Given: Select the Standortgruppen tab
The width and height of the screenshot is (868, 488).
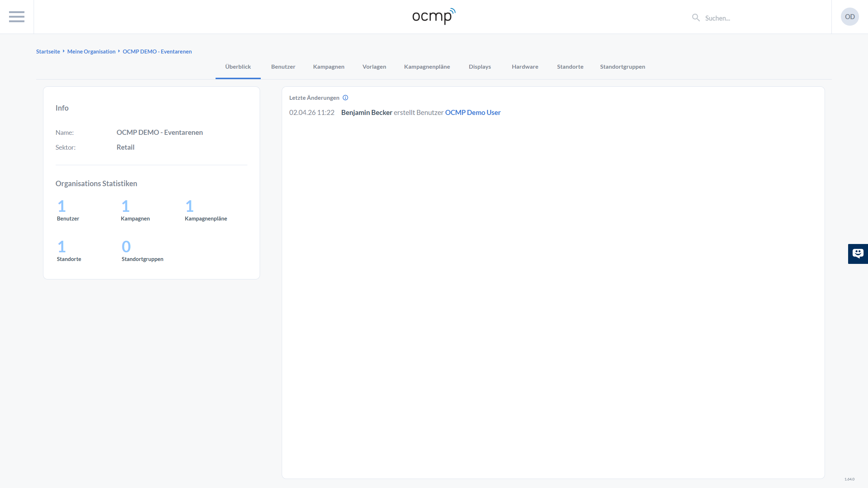Looking at the screenshot, I should click(x=622, y=67).
